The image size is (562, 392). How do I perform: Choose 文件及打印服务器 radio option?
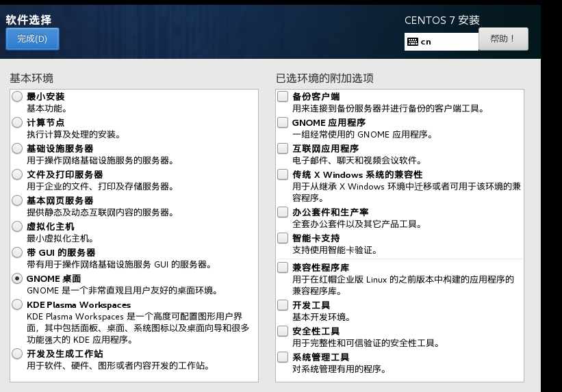coord(17,174)
